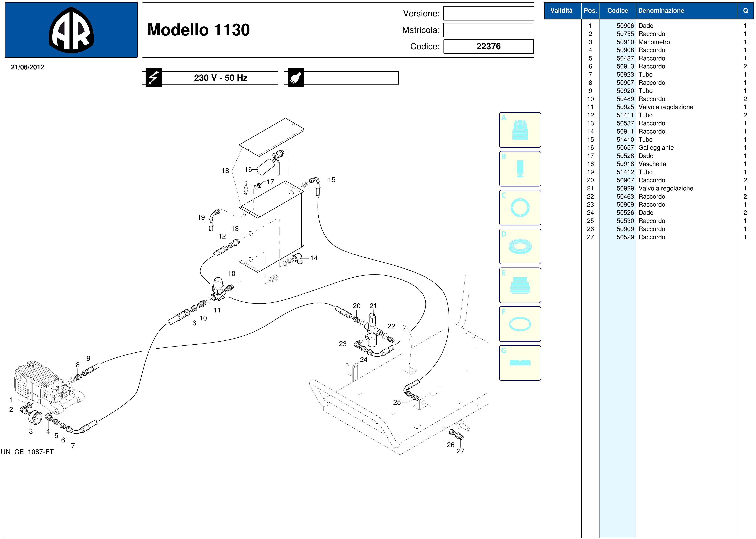756x539 pixels.
Task: Click the Validità column header
Action: click(561, 11)
